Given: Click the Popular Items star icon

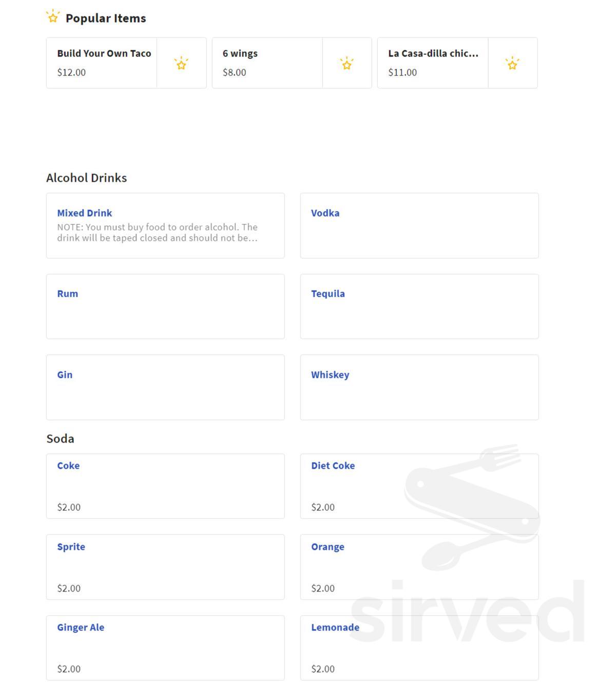Looking at the screenshot, I should pyautogui.click(x=53, y=17).
